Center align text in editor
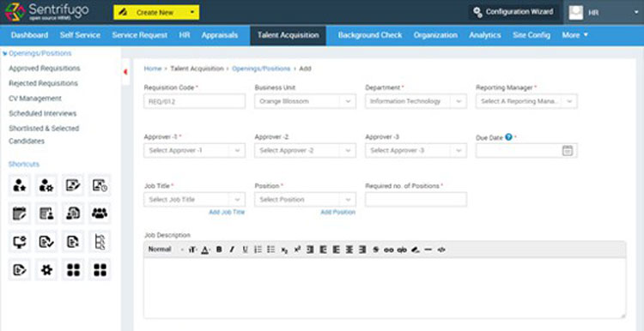Viewport: 644px width, 331px height. pos(349,250)
